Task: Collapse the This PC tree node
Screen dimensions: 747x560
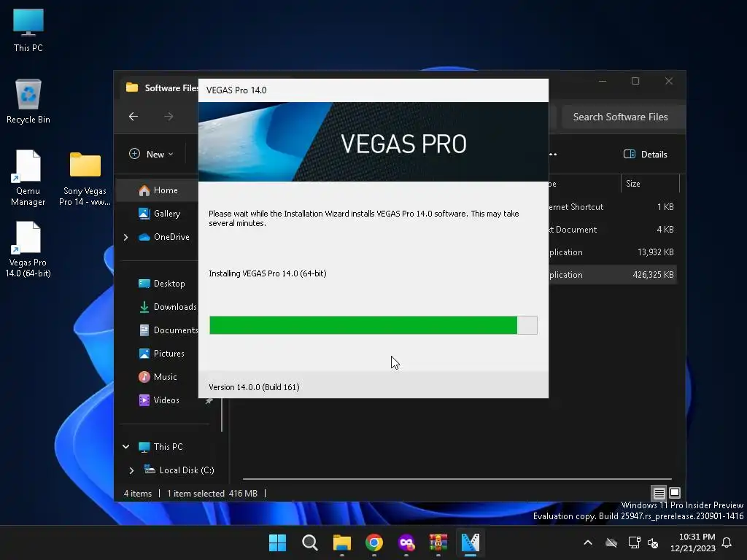Action: (x=125, y=447)
